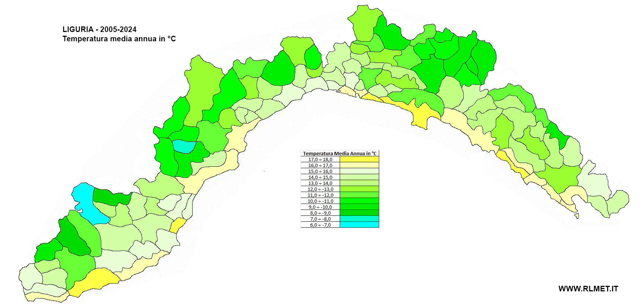Image resolution: width=644 pixels, height=307 pixels.
Task: Click the 'Temperatura media annua in °C' subtitle
Action: [x=119, y=39]
